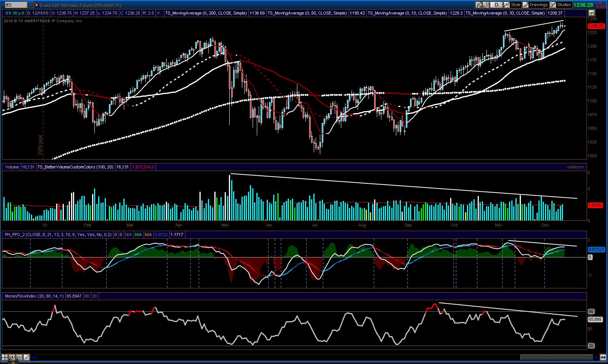Click the crosshair grid icon

(x=5, y=358)
